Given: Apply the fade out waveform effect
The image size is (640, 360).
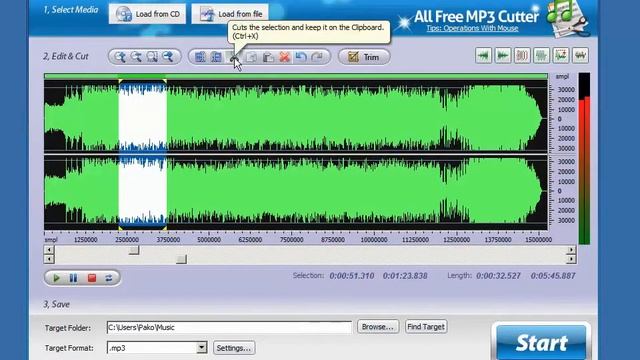Looking at the screenshot, I should coord(503,56).
